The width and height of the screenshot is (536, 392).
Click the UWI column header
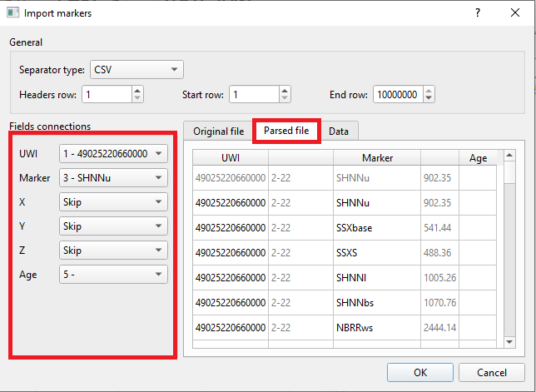click(231, 158)
